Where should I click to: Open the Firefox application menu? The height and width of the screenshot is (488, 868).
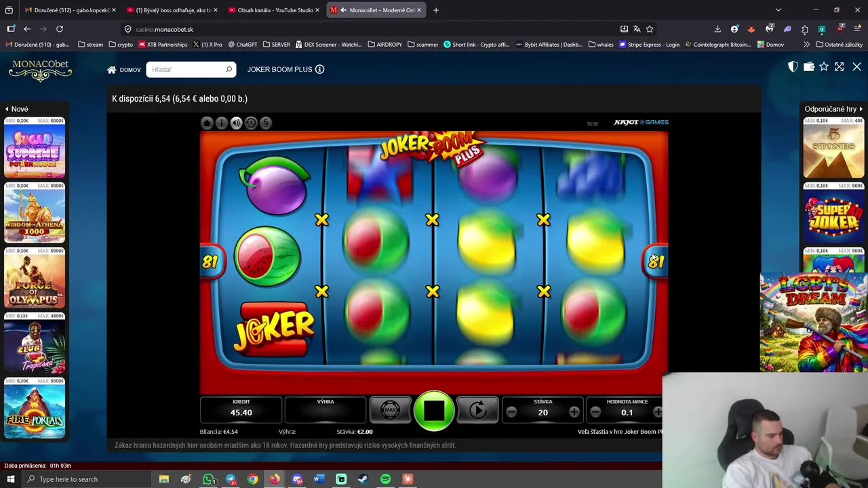[x=858, y=29]
